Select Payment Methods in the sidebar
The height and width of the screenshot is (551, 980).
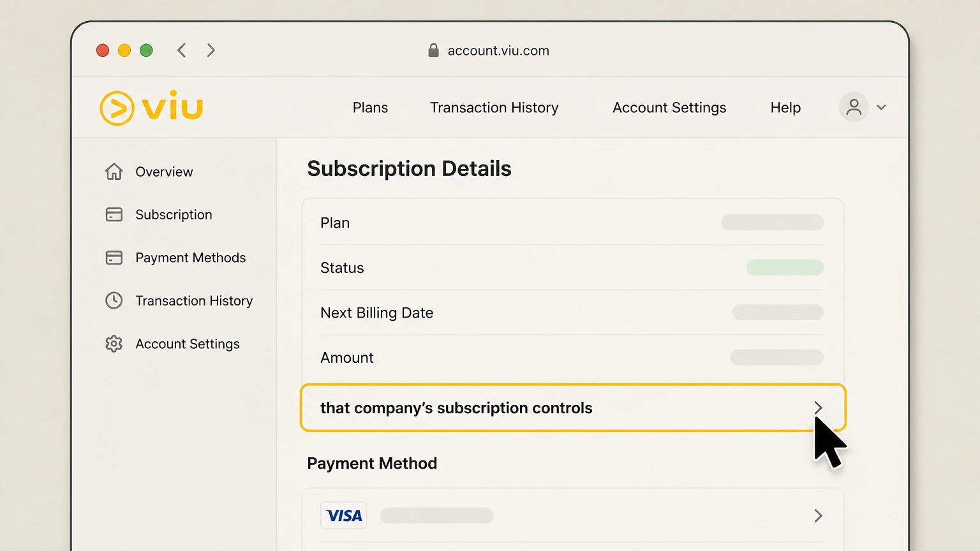click(x=190, y=258)
